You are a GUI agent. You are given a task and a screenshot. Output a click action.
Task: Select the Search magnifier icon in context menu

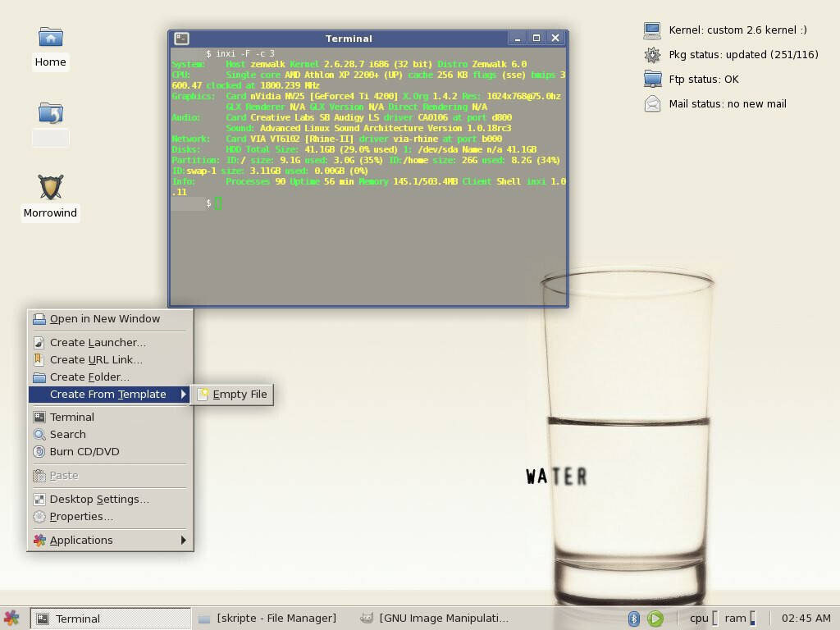click(38, 434)
